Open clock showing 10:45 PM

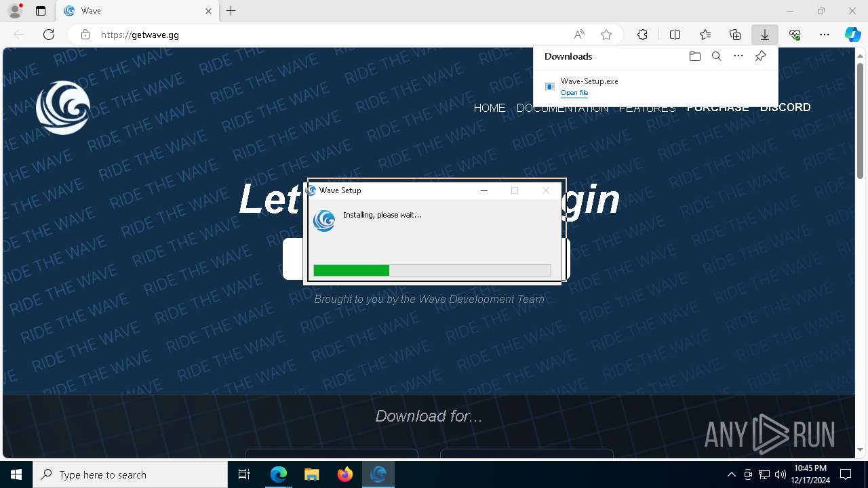click(810, 474)
